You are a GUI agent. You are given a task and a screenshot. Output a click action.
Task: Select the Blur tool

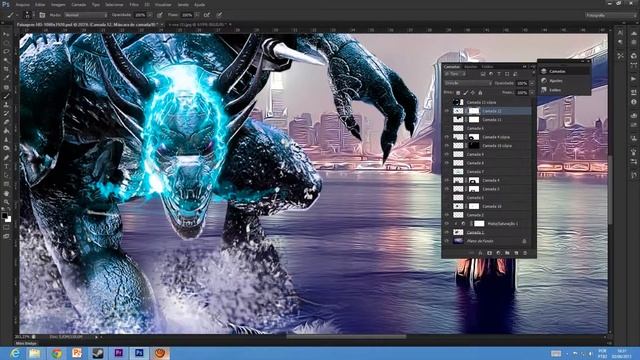6,140
